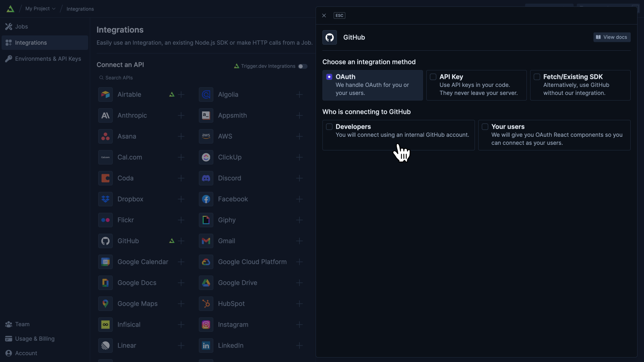Check the Your users connection option
Viewport: 644px width, 362px height.
click(554, 135)
